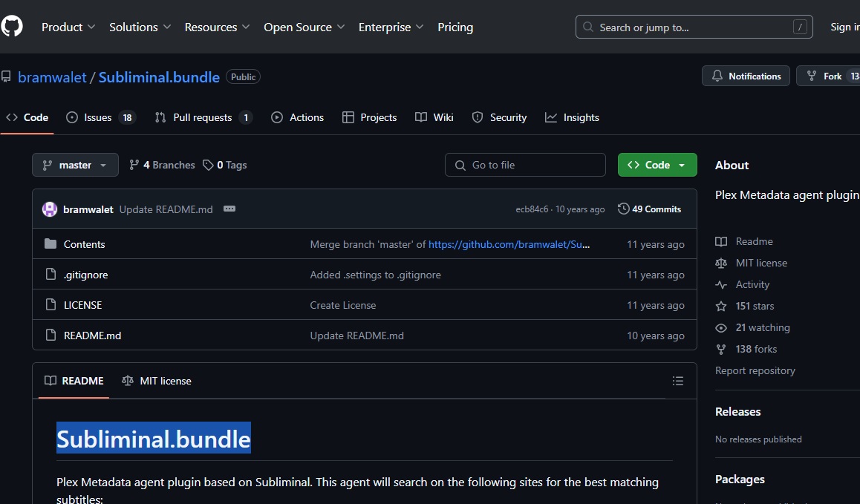
Task: Switch to the MIT license tab in README header
Action: click(x=156, y=380)
